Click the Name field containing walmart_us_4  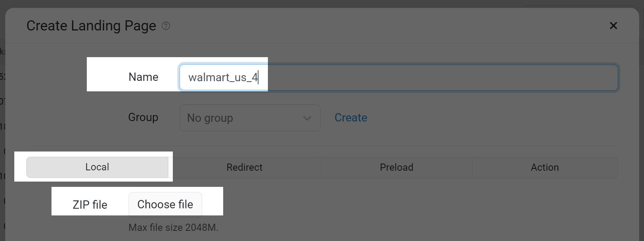point(399,77)
